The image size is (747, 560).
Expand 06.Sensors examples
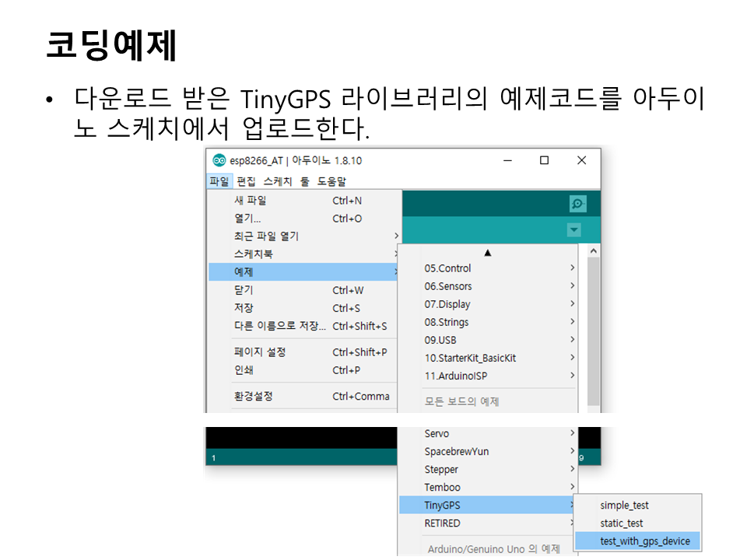[x=488, y=286]
